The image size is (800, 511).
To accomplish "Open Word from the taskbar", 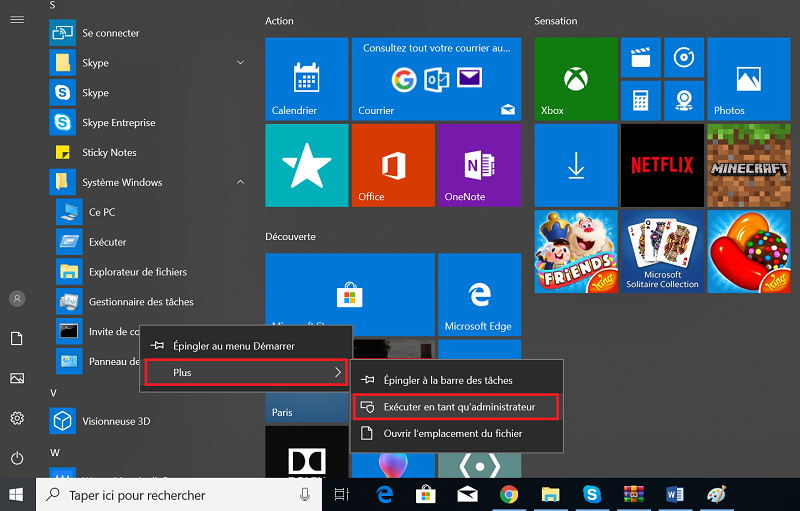I will point(675,495).
